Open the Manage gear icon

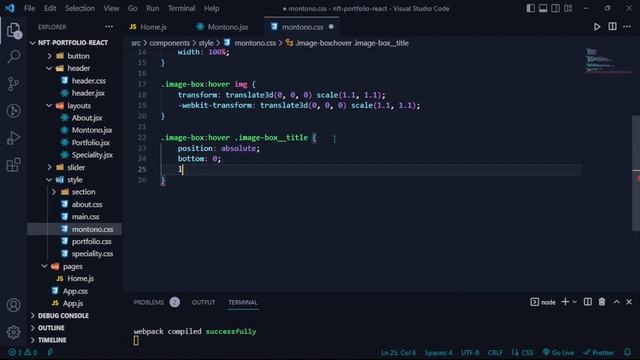click(13, 332)
